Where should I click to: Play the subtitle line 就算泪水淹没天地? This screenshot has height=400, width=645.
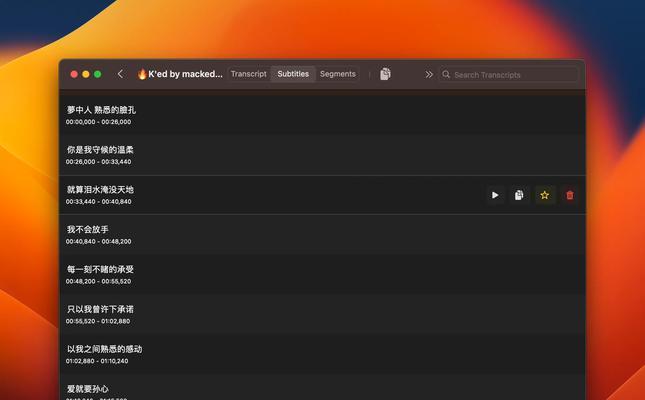(x=495, y=195)
